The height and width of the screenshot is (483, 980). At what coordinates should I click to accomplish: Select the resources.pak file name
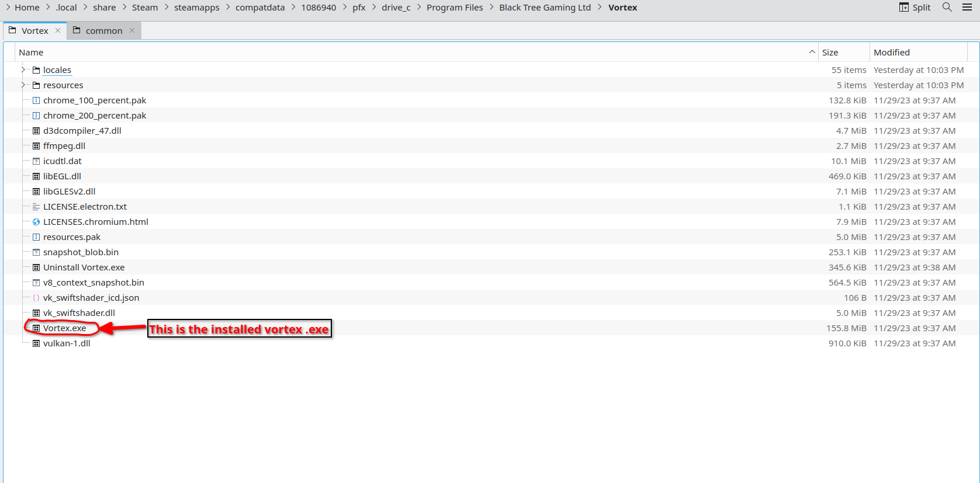click(x=72, y=237)
